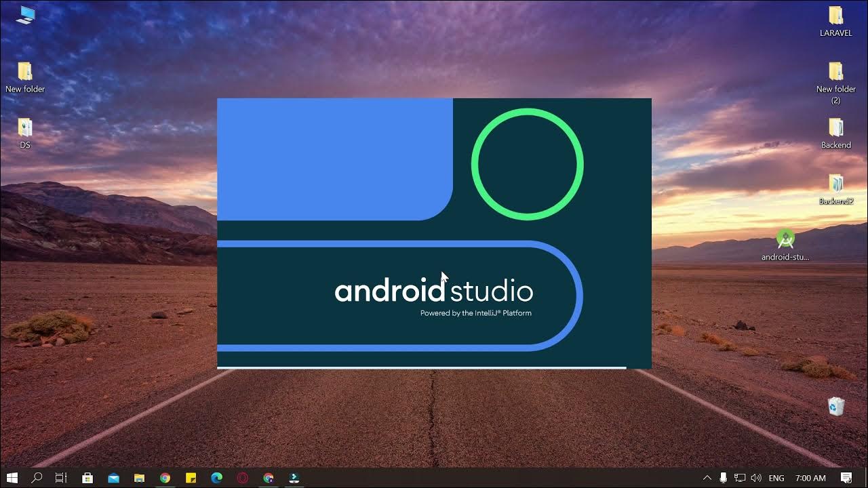Select the 'New folder' desktop folder

[x=25, y=77]
